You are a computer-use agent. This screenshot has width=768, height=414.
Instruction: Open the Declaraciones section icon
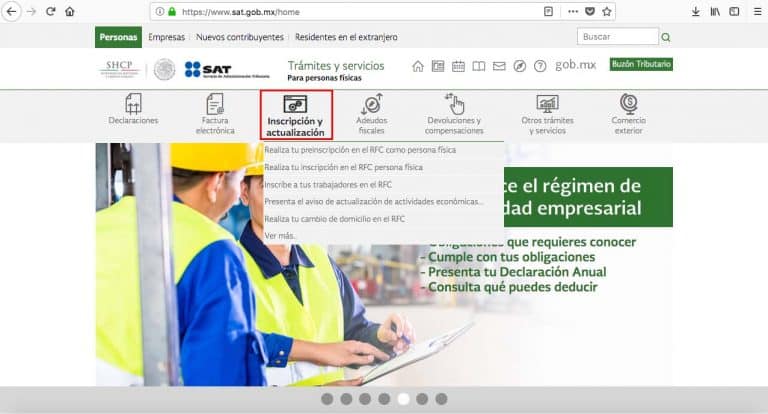(133, 104)
